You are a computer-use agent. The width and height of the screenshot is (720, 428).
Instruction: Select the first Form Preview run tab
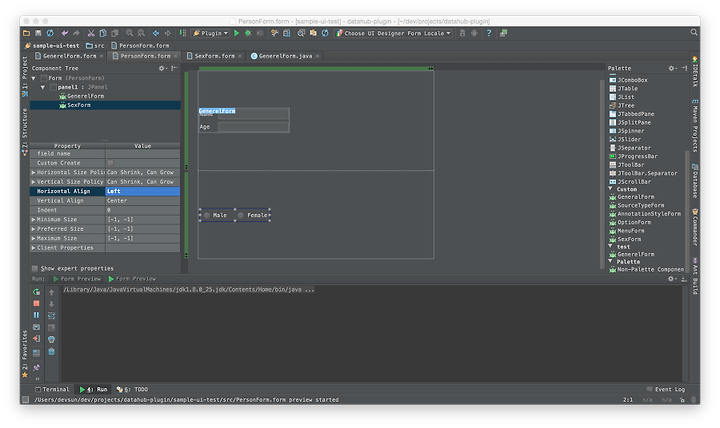pyautogui.click(x=77, y=279)
